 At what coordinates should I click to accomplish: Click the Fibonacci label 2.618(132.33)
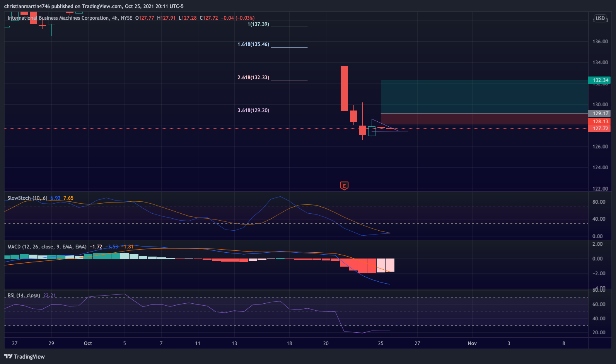253,78
